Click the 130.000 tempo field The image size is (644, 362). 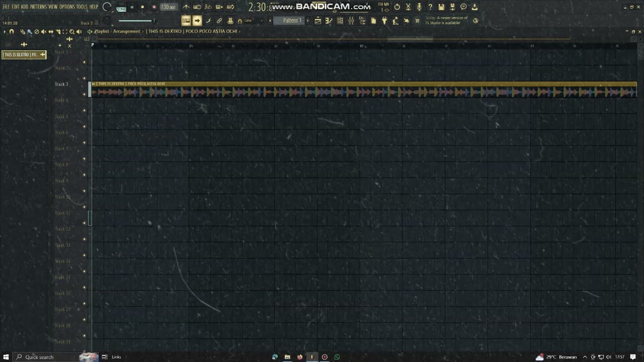pyautogui.click(x=168, y=7)
